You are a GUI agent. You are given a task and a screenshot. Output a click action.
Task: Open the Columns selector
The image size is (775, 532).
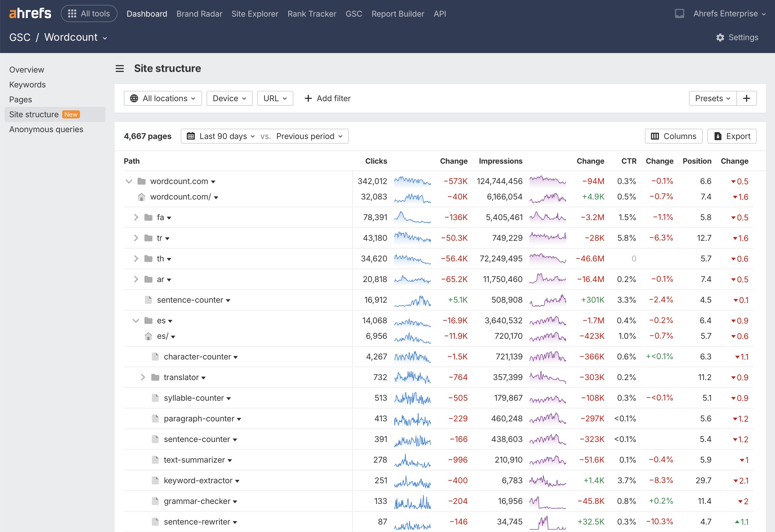(x=673, y=136)
